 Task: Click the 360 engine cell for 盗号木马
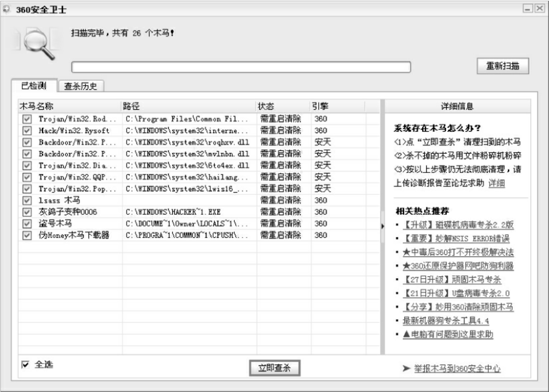[321, 224]
